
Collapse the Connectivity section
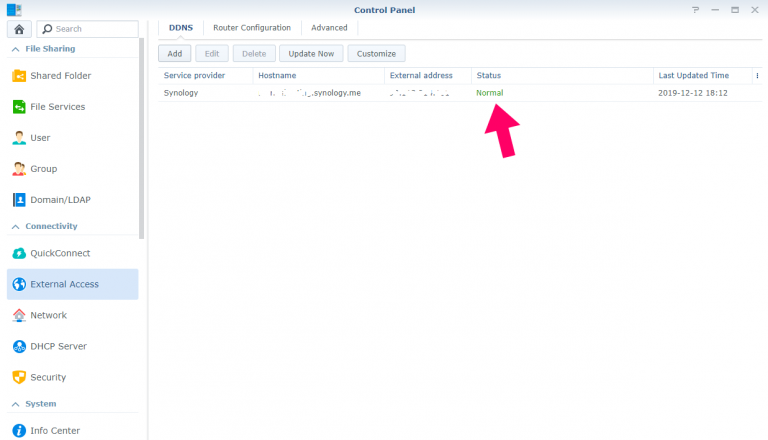click(x=15, y=227)
